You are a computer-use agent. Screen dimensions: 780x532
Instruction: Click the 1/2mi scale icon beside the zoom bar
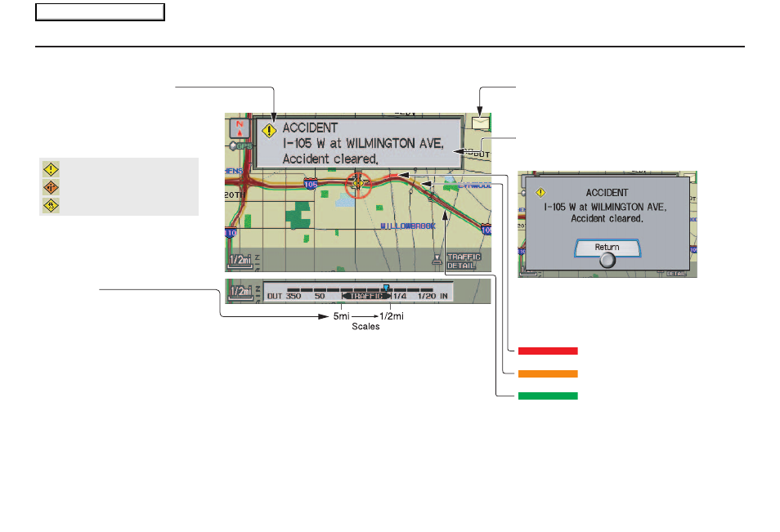point(241,292)
